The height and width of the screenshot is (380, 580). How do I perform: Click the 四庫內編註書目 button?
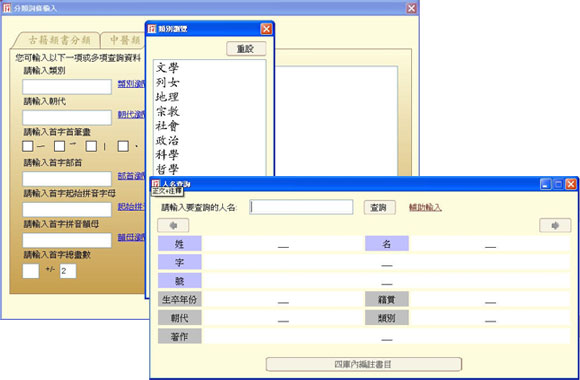click(363, 364)
